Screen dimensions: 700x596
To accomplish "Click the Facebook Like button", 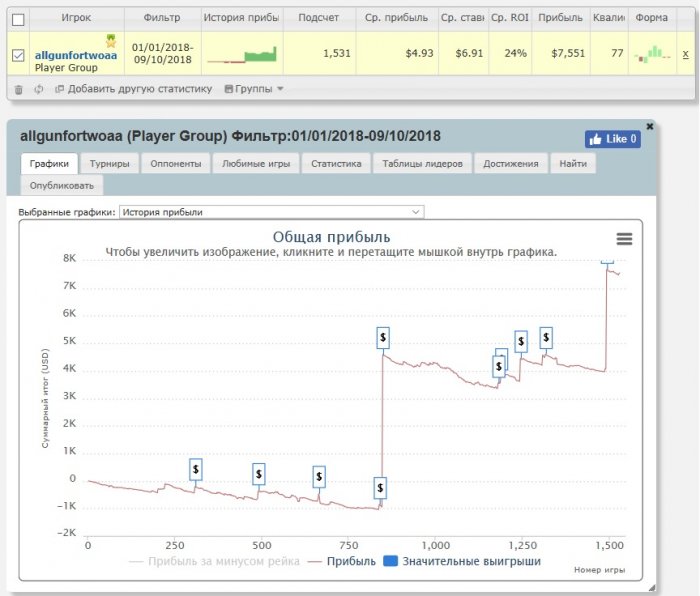I will pyautogui.click(x=612, y=139).
